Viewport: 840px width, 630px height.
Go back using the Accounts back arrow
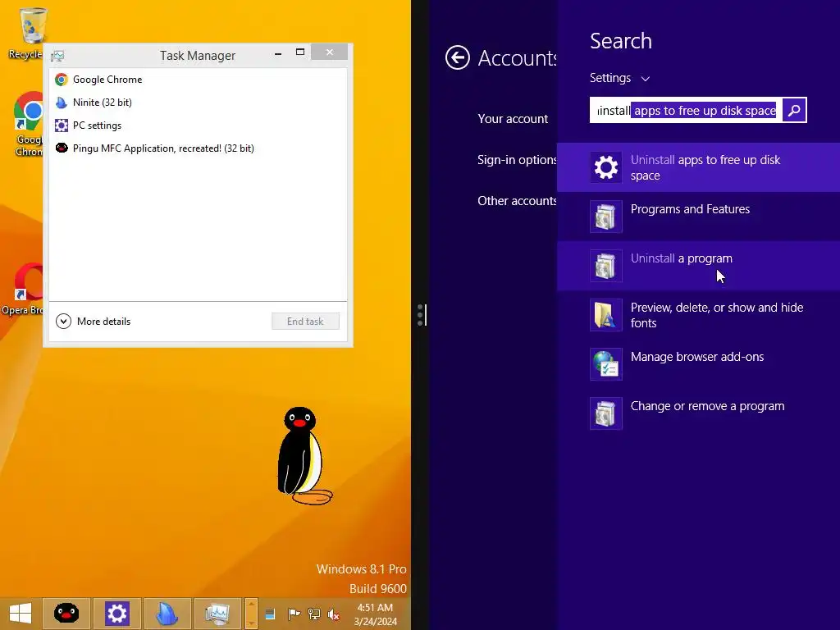458,58
